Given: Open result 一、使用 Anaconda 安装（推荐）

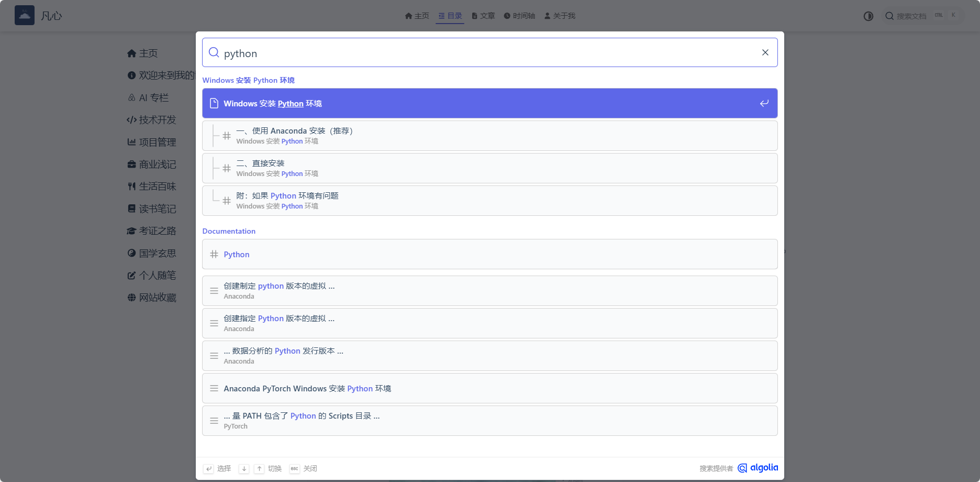Looking at the screenshot, I should (x=490, y=136).
